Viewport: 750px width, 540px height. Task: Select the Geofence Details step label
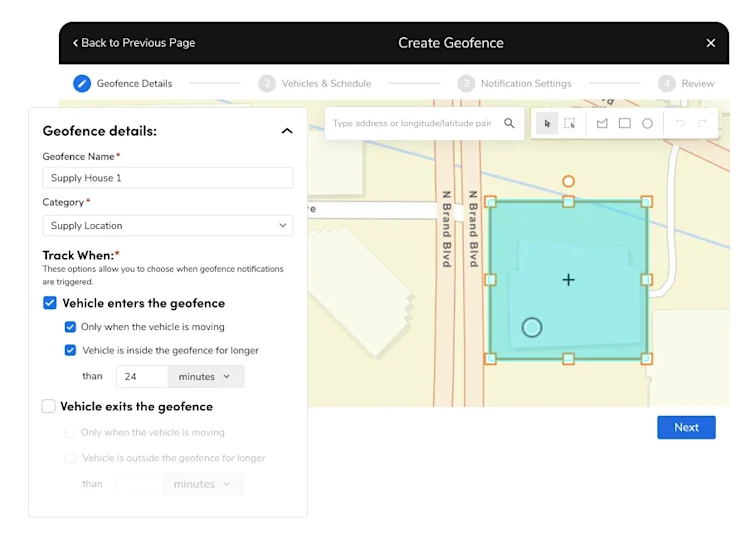tap(134, 84)
